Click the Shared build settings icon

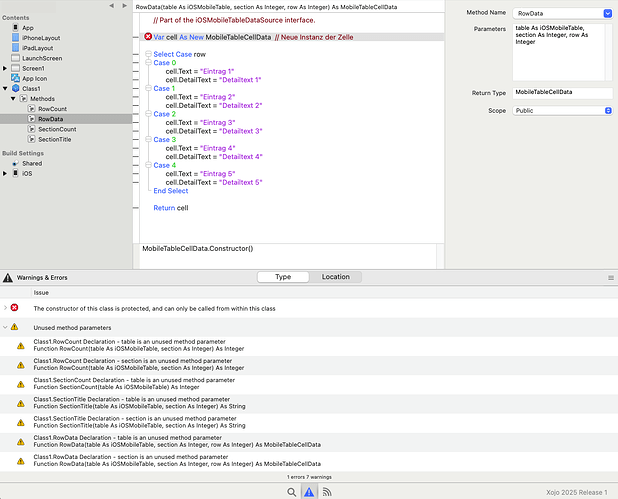tap(15, 163)
